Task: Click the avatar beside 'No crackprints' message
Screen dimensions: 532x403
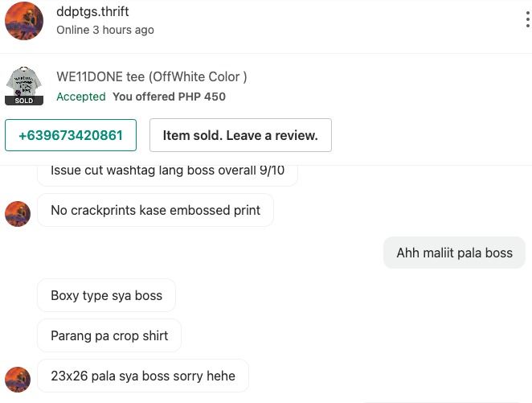Action: (x=18, y=214)
